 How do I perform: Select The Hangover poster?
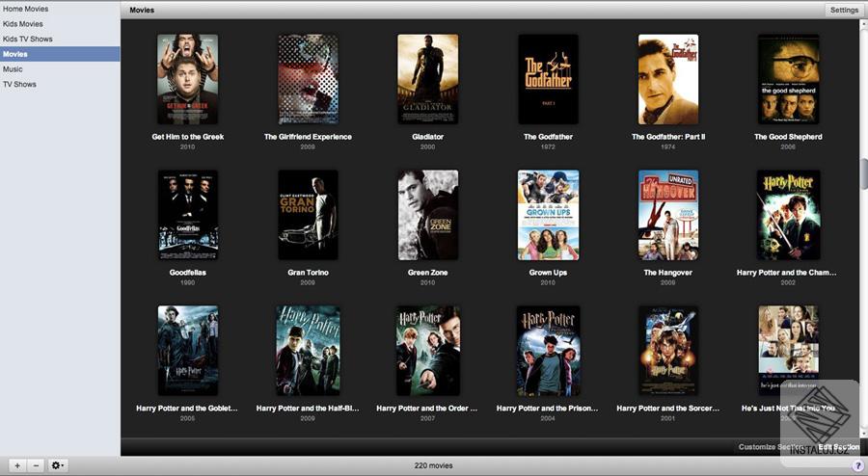pos(668,215)
